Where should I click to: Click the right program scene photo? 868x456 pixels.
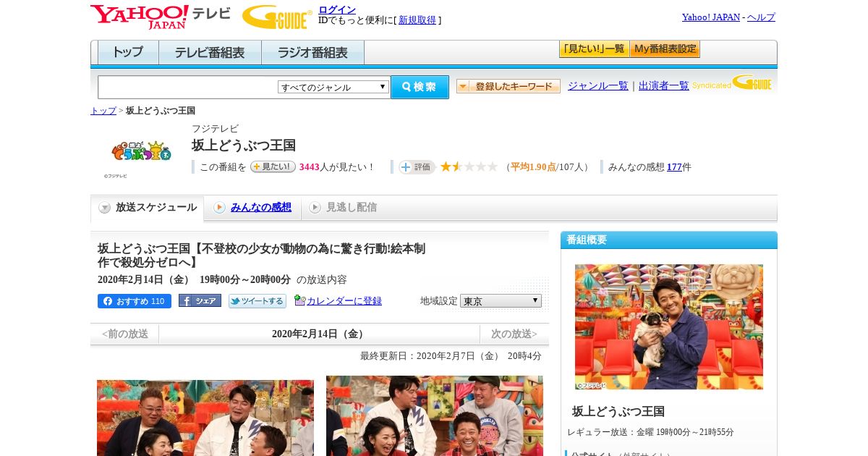[x=435, y=415]
